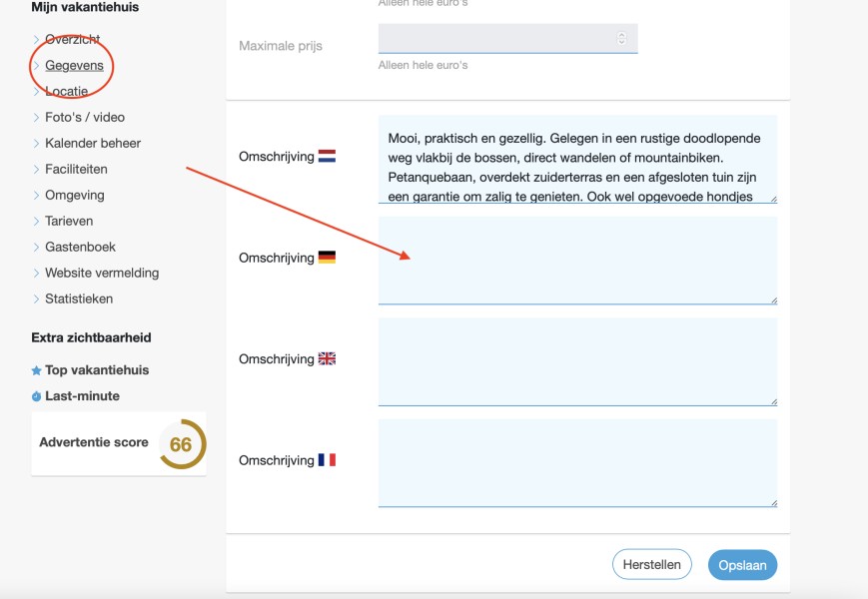
Task: Click in the German Omschrijving text area
Action: [577, 260]
